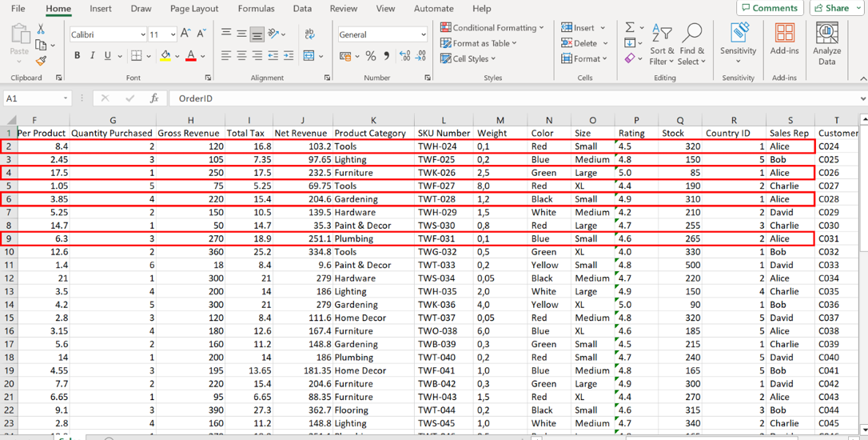
Task: Open the font name Calibri dropdown
Action: coord(143,34)
